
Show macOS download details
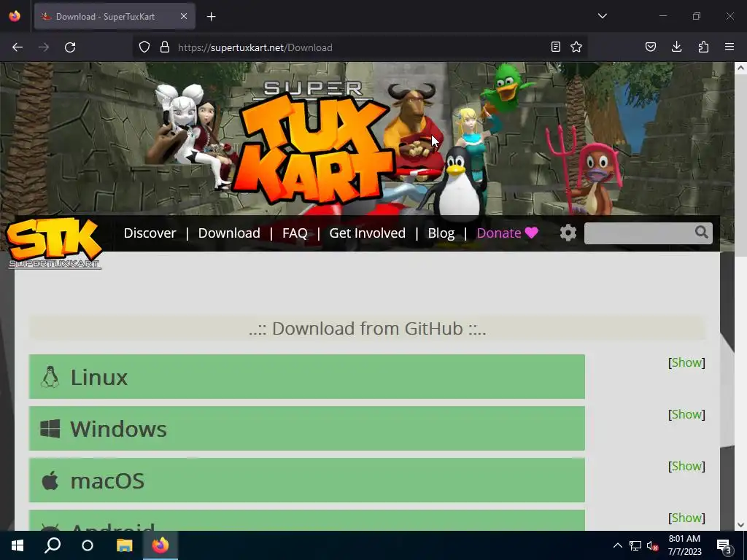686,466
